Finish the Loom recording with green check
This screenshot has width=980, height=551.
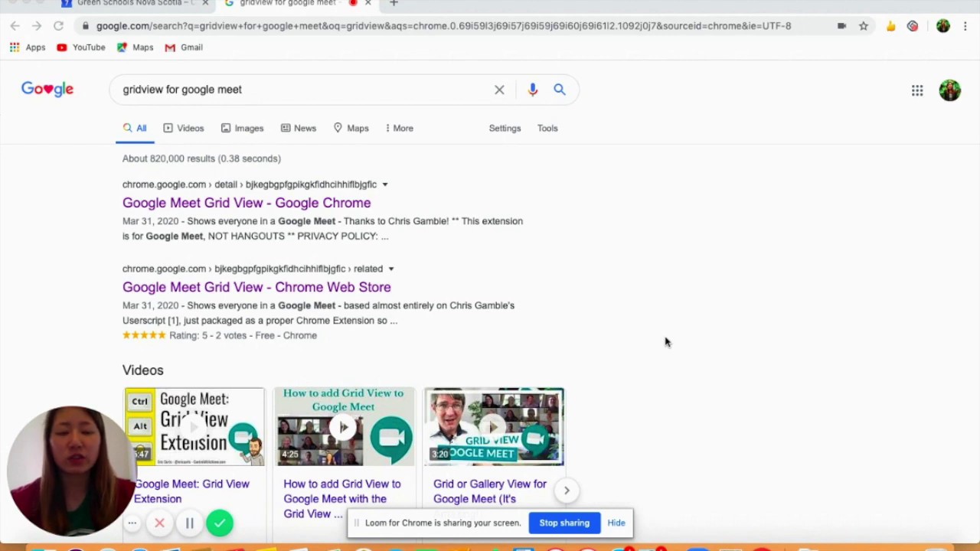click(220, 523)
